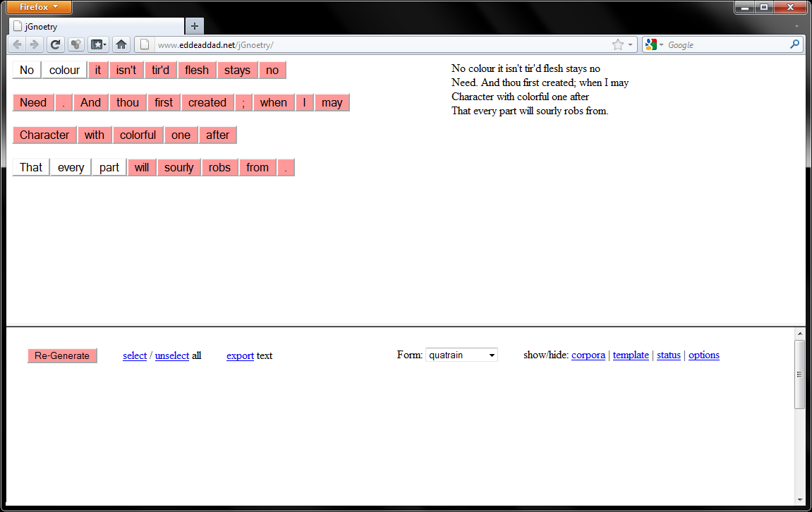Open the Form dropdown showing quatrain
The image size is (812, 512).
click(x=461, y=355)
